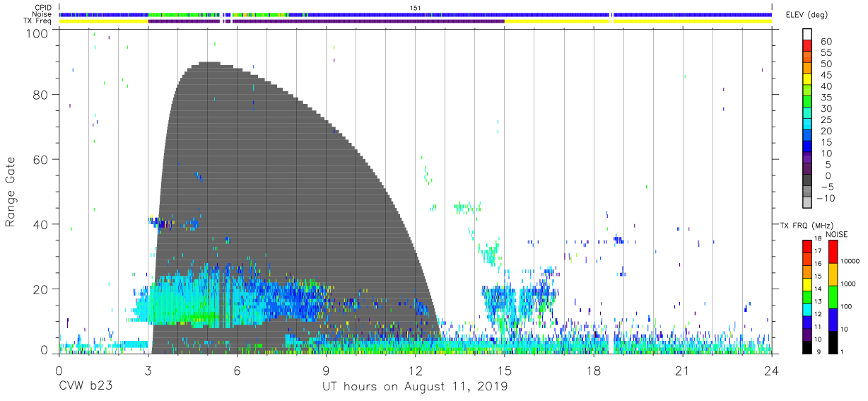868x401 pixels.
Task: Click x-axis tick label '24'
Action: click(772, 371)
